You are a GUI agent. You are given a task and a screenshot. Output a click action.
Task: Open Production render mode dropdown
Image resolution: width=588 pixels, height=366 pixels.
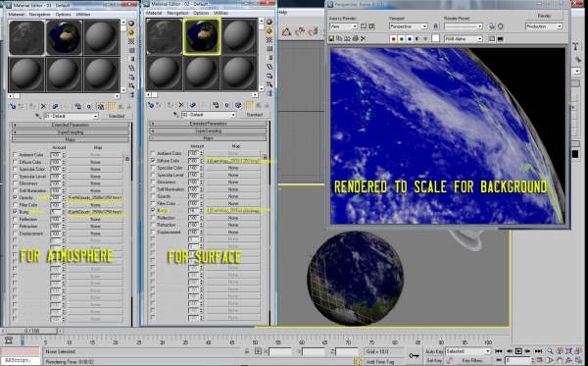click(559, 26)
